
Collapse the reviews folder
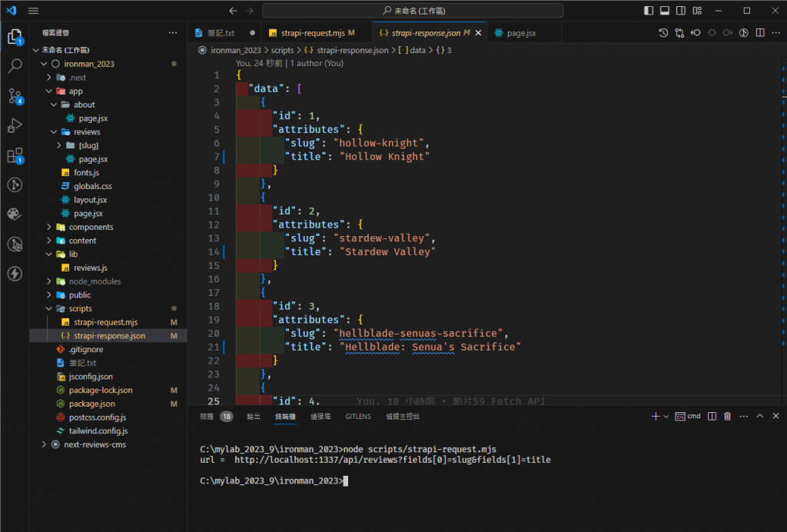pyautogui.click(x=54, y=131)
